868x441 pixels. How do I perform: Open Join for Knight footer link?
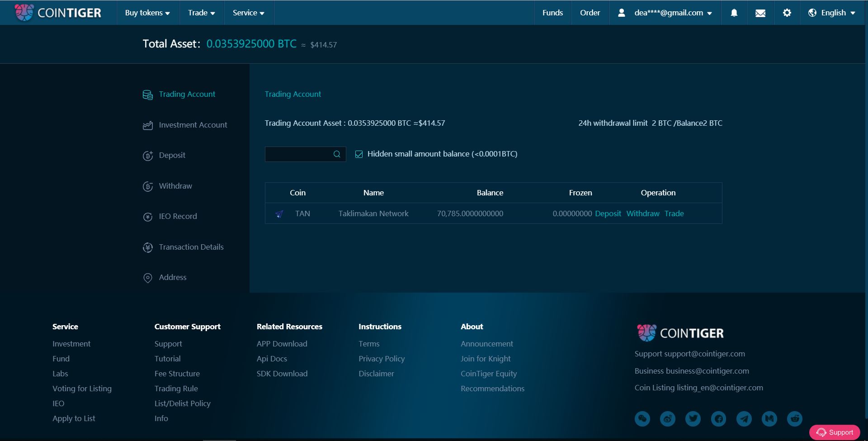point(486,359)
